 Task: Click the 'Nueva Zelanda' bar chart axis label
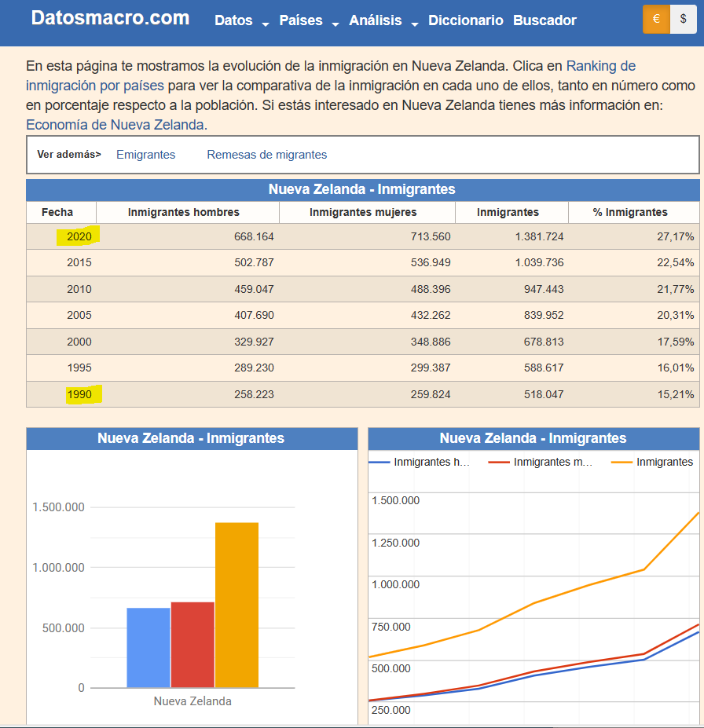[192, 701]
